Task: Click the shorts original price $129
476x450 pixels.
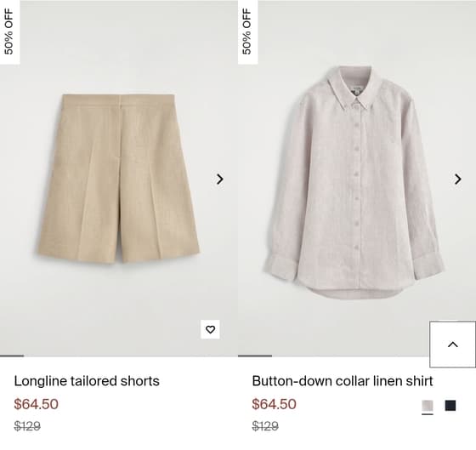Action: pos(27,426)
